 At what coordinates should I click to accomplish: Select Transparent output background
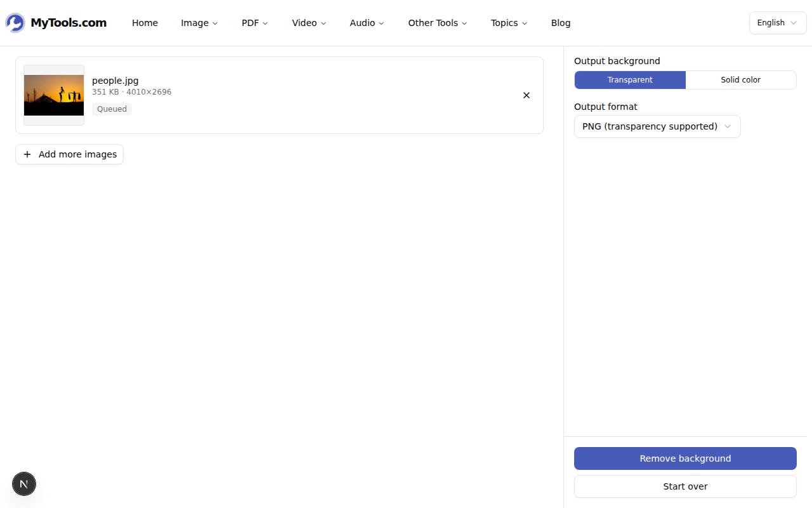click(x=630, y=80)
